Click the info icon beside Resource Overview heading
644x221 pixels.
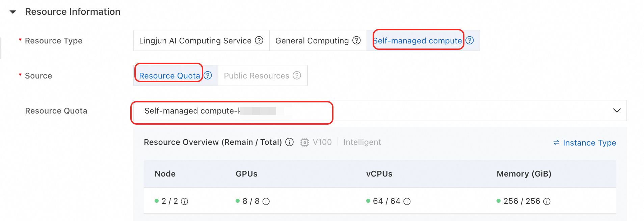click(289, 142)
